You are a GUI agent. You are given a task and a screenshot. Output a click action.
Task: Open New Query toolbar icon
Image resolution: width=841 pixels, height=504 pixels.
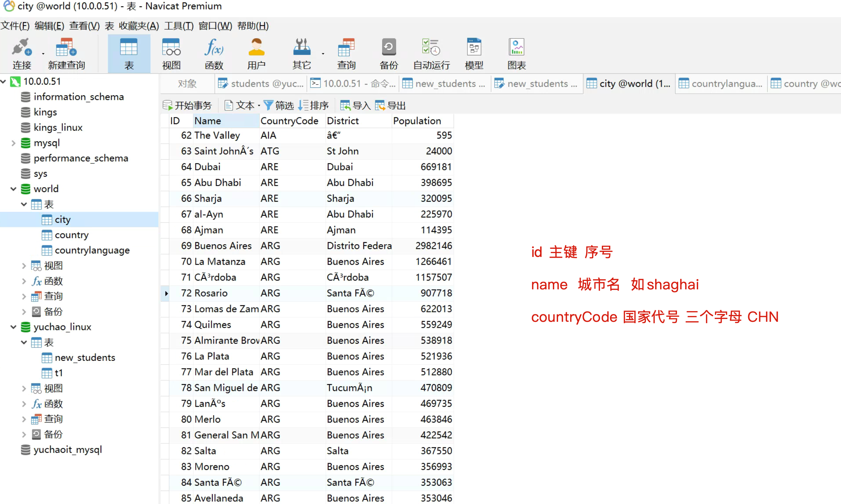tap(66, 48)
